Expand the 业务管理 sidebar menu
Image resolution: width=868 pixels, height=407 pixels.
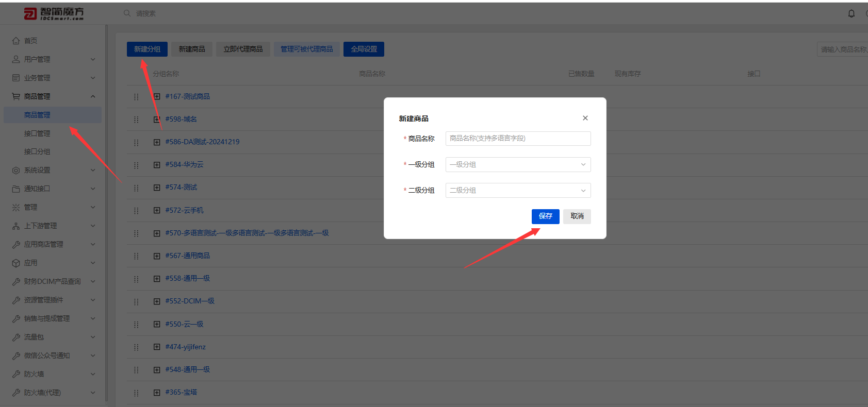[x=93, y=78]
